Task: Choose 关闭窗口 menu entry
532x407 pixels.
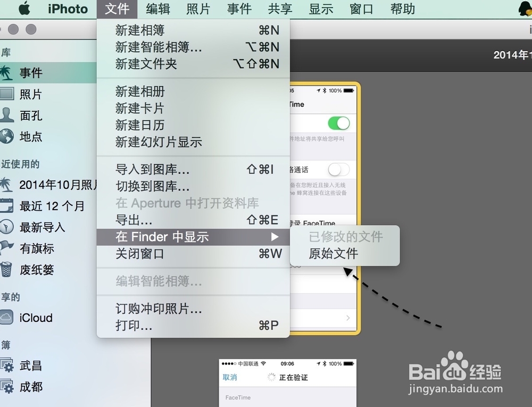Action: [x=193, y=254]
